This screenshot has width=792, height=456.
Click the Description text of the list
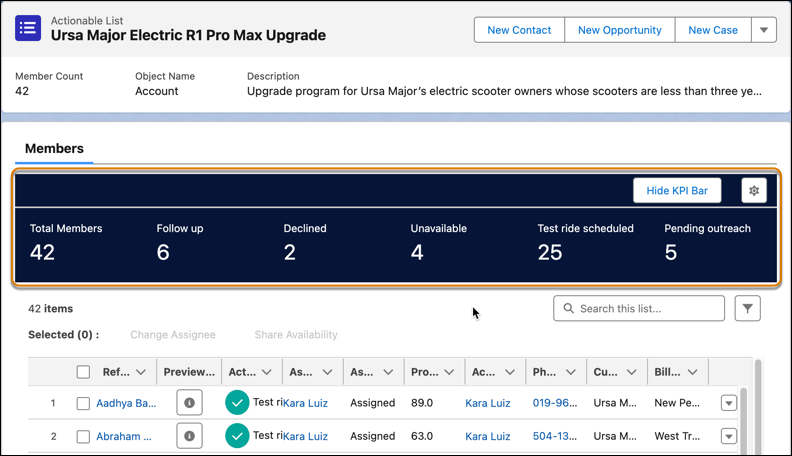(x=504, y=91)
